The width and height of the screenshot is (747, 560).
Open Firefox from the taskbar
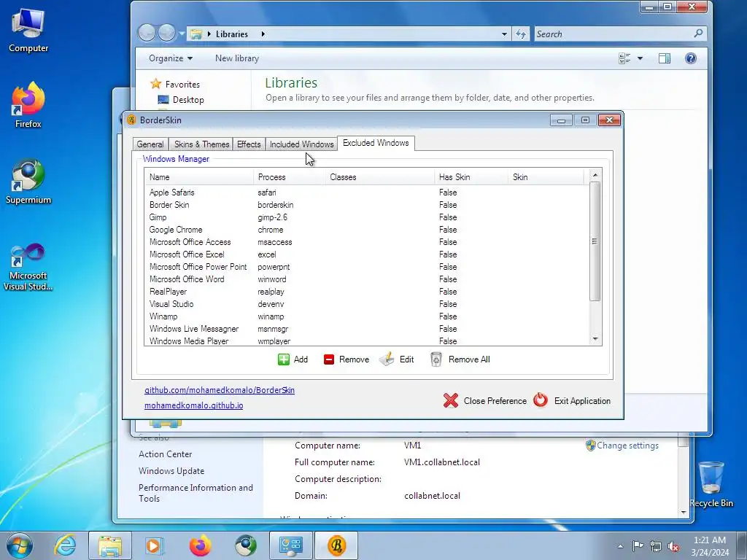coord(200,545)
